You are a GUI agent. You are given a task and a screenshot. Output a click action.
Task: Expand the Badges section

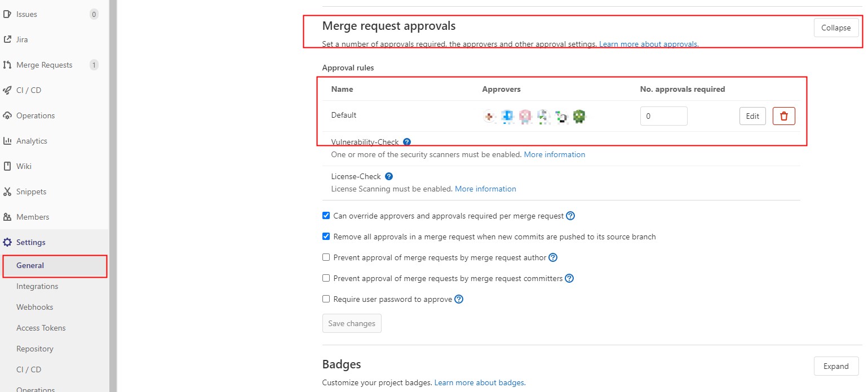click(836, 366)
